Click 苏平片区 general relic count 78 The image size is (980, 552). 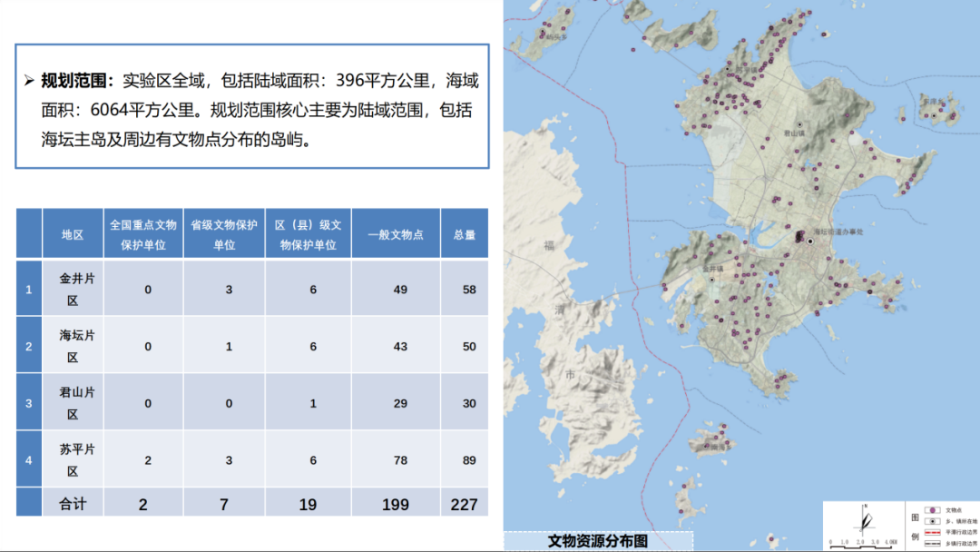(x=400, y=460)
